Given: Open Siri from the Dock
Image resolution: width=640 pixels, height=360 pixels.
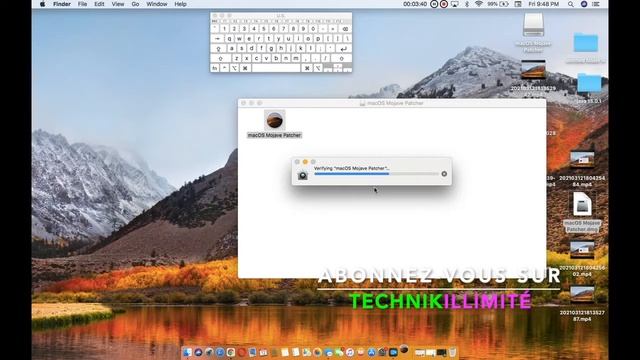Looking at the screenshot, I should point(198,352).
